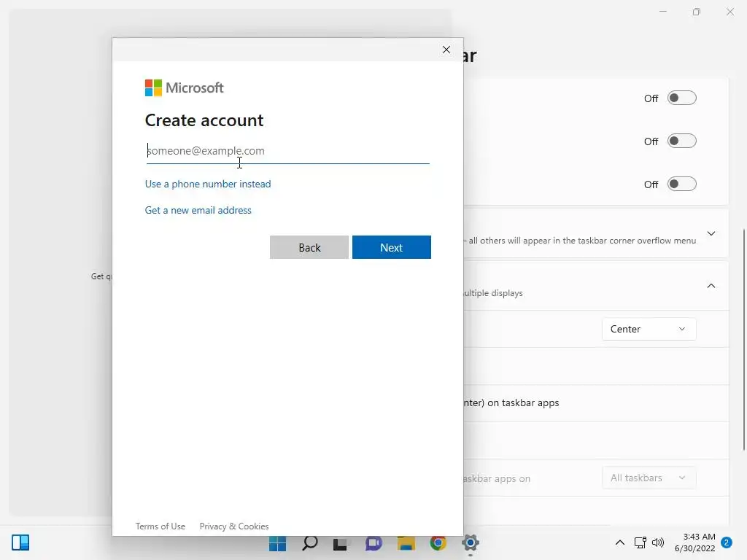Screen dimensions: 747x560
Task: Expand the taskbar corner overflow section
Action: pos(711,233)
